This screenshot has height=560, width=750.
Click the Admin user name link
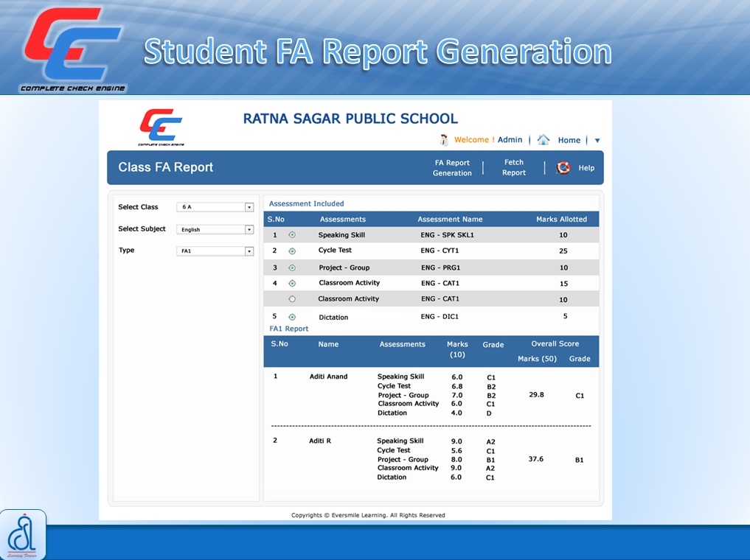coord(510,139)
